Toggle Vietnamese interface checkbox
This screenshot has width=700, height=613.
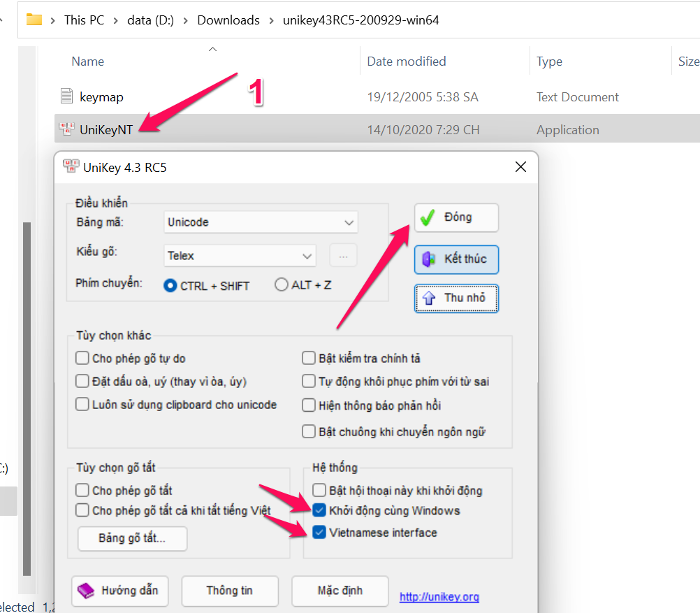point(319,533)
